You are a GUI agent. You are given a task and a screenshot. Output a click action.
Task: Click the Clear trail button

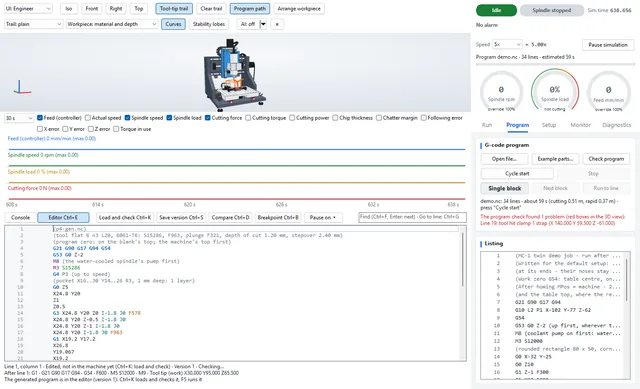click(x=211, y=9)
